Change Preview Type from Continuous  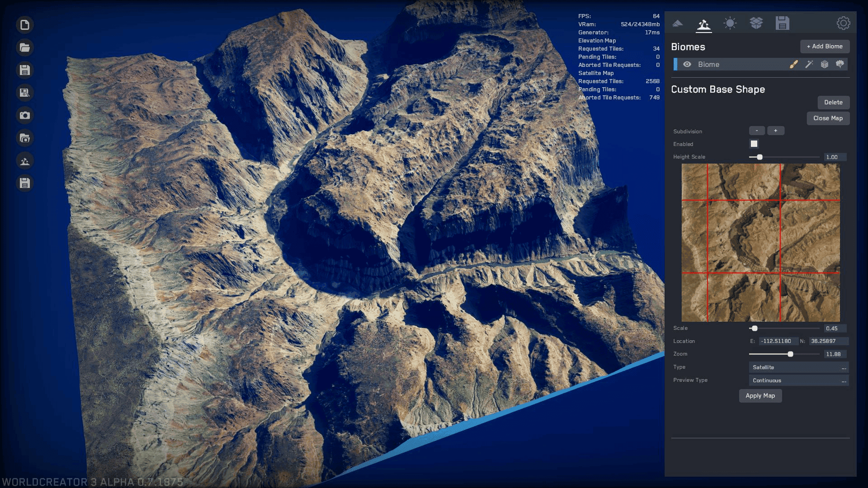[x=798, y=380]
